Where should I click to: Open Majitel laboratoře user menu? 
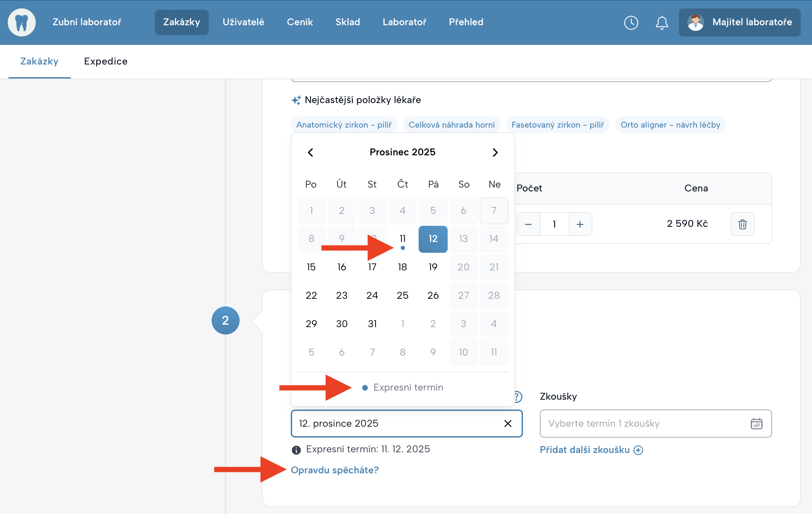[739, 22]
